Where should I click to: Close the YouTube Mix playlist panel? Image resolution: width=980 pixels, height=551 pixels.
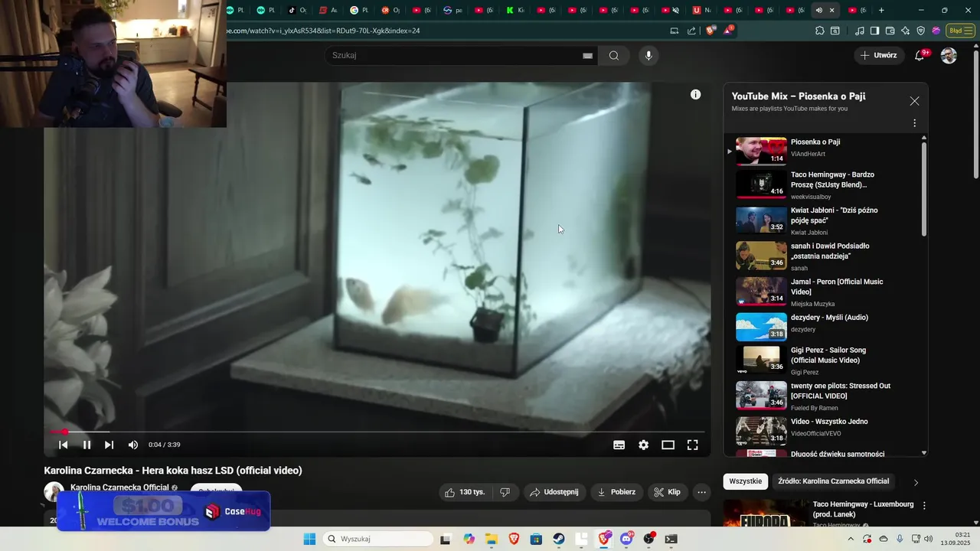914,101
